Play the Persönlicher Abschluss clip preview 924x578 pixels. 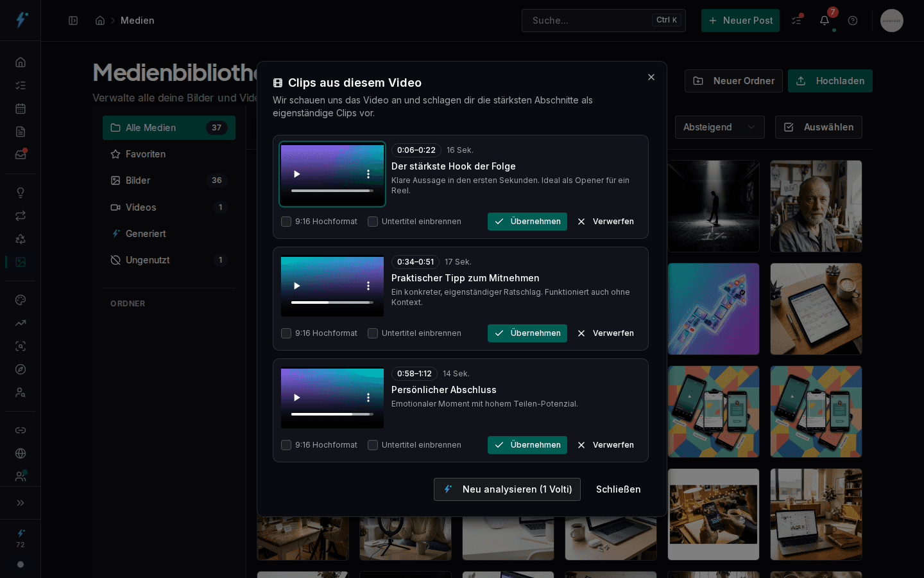click(x=296, y=398)
